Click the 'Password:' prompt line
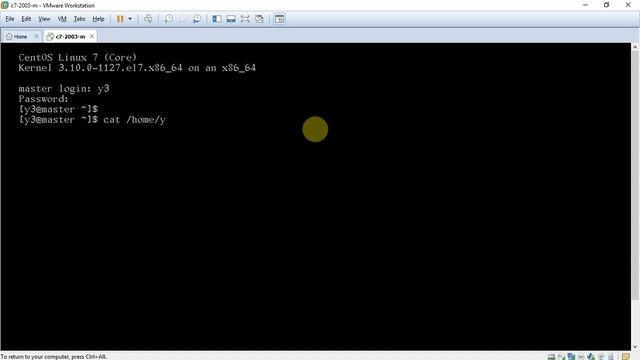 [x=43, y=99]
